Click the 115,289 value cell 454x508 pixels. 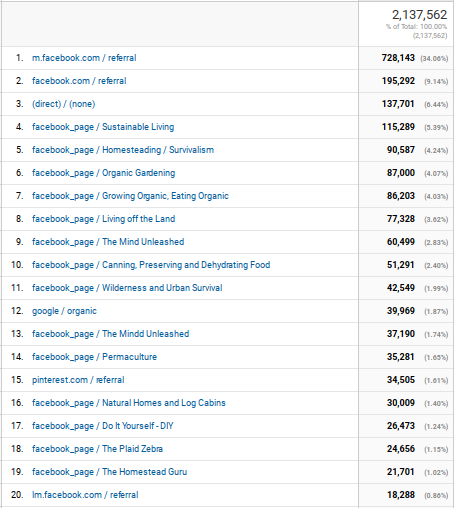pyautogui.click(x=398, y=127)
